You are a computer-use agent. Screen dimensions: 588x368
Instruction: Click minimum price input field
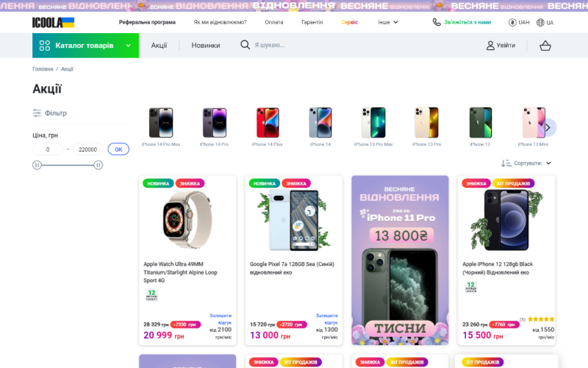click(48, 149)
